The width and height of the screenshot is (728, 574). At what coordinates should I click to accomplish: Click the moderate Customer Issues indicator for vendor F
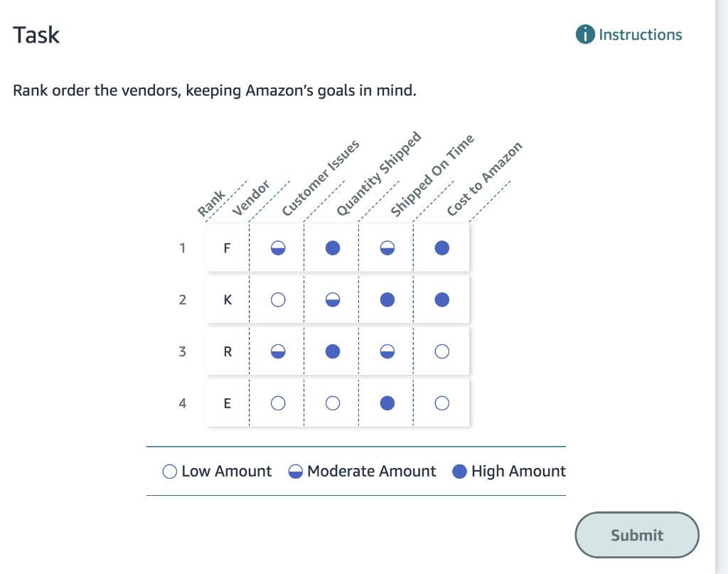(x=278, y=248)
